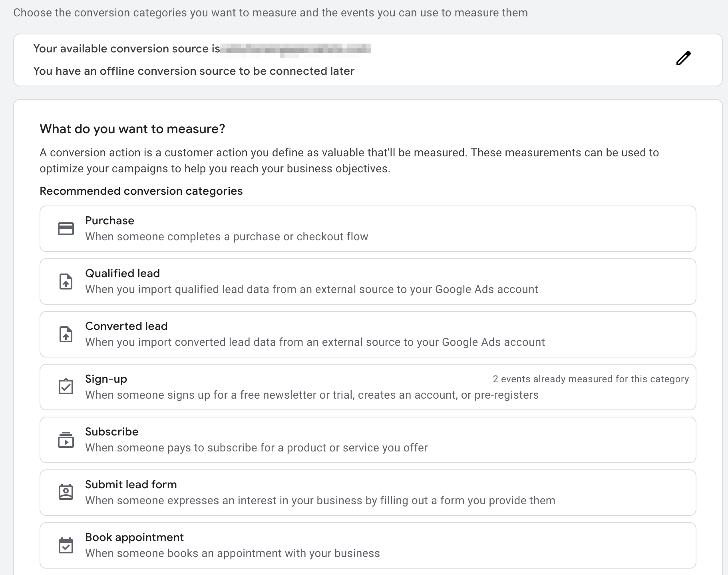Pick the Book appointment category title

(134, 537)
